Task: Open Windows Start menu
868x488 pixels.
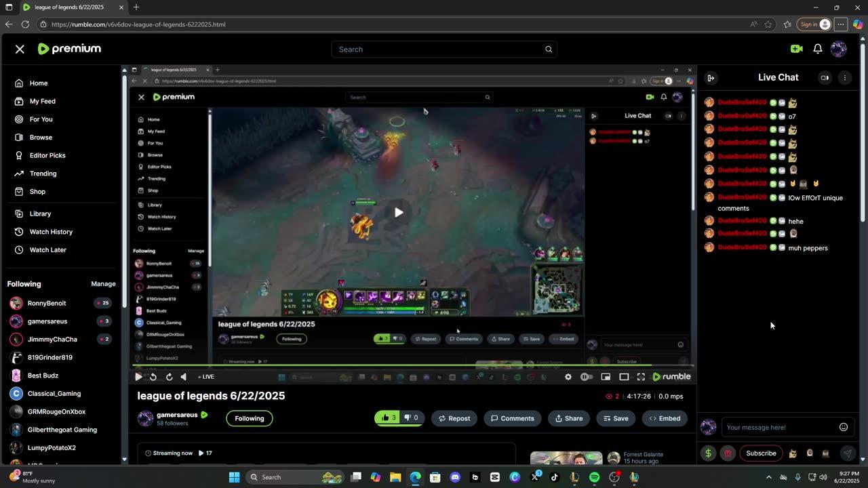Action: [234, 477]
